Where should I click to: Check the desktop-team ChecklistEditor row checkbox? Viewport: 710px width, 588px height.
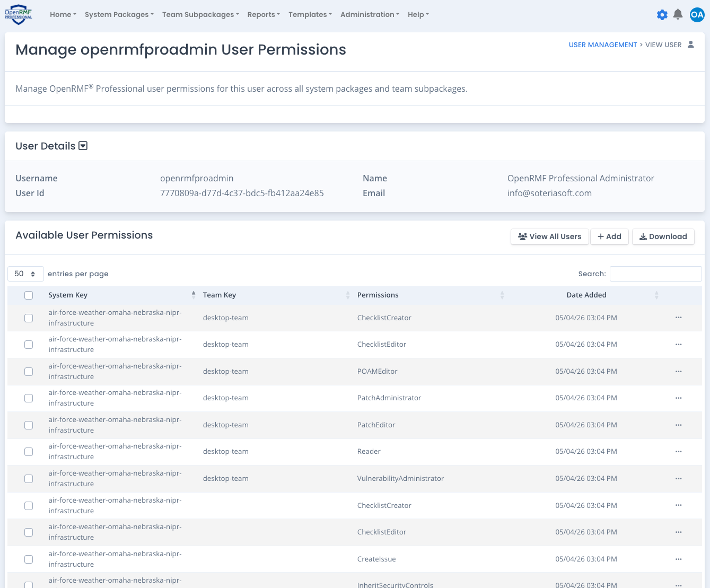tap(29, 345)
